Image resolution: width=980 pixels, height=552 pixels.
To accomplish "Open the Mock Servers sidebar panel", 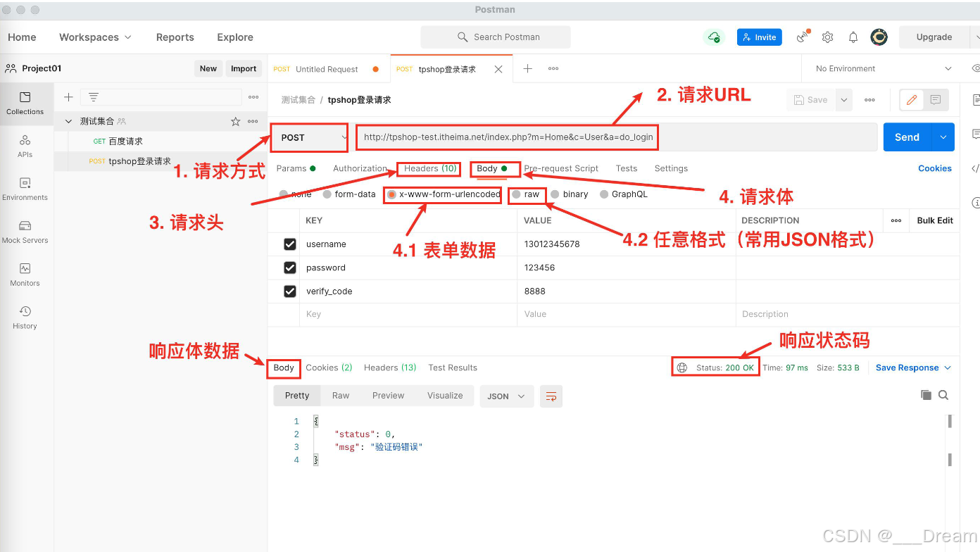I will click(x=25, y=232).
